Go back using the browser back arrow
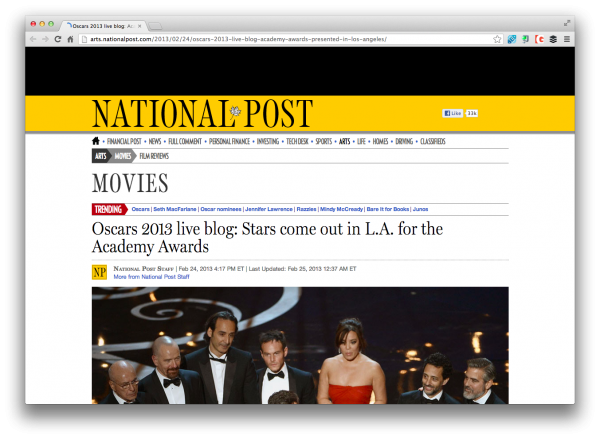Viewport: 600px width, 439px height. [x=33, y=39]
